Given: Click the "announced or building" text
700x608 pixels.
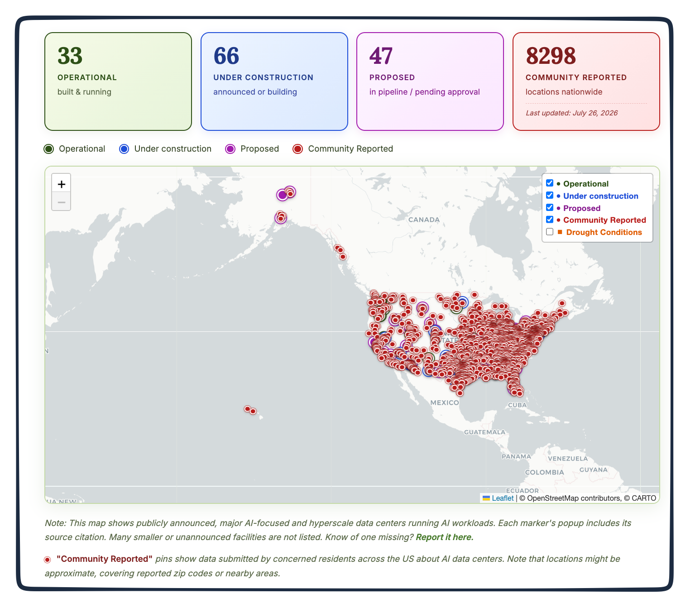Looking at the screenshot, I should tap(255, 92).
